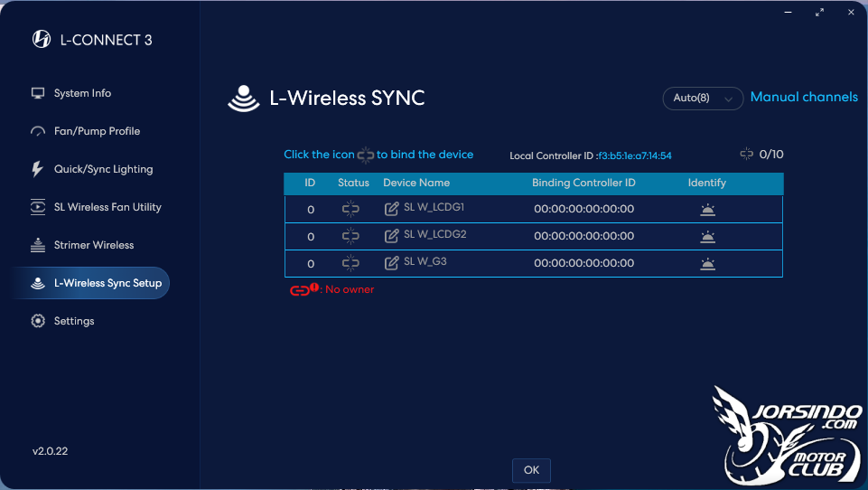This screenshot has width=868, height=490.
Task: Click the SL Wireless Fan Utility icon
Action: (38, 207)
